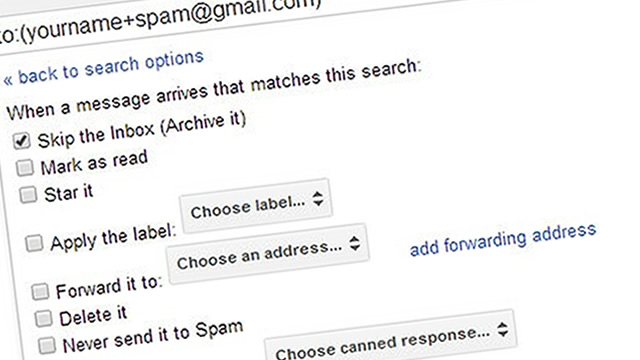The height and width of the screenshot is (360, 640).
Task: Click the Never send it to Spam label text
Action: point(152,336)
